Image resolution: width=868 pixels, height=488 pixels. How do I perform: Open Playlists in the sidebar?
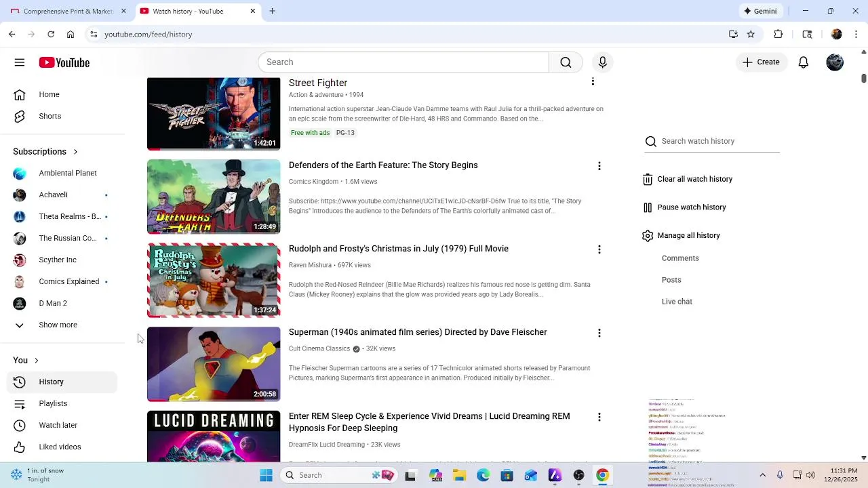62,404
